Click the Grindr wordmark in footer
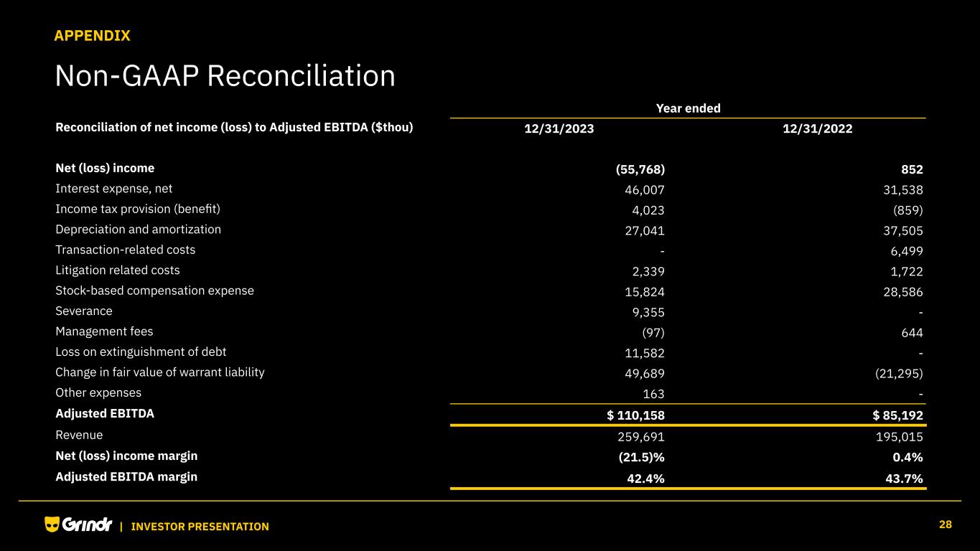Viewport: 980px width, 551px height. pos(88,525)
